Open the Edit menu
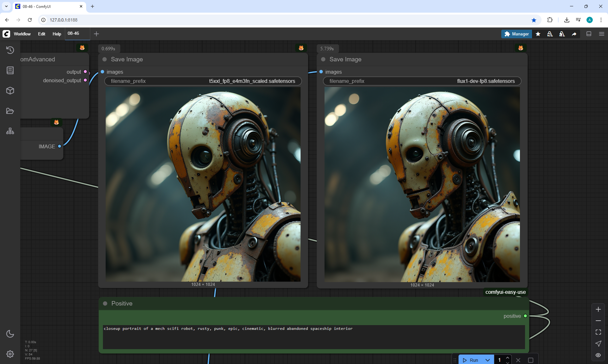This screenshot has height=364, width=608. point(41,34)
